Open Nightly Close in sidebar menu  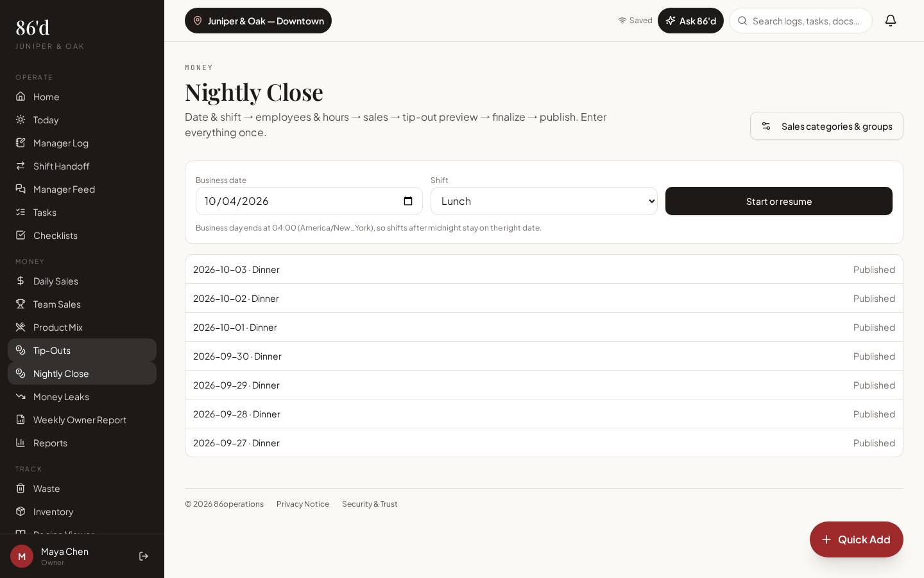tap(82, 373)
